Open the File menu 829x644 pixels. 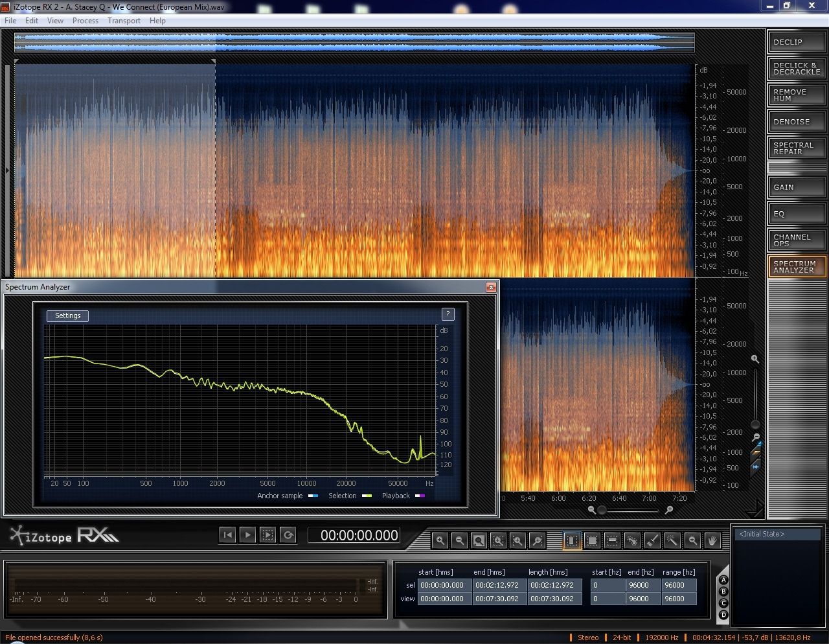coord(10,21)
